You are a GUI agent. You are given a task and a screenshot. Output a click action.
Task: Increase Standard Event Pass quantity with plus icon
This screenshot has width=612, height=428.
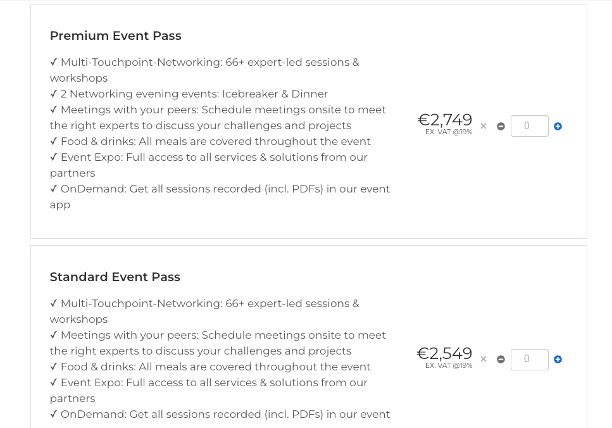point(558,359)
